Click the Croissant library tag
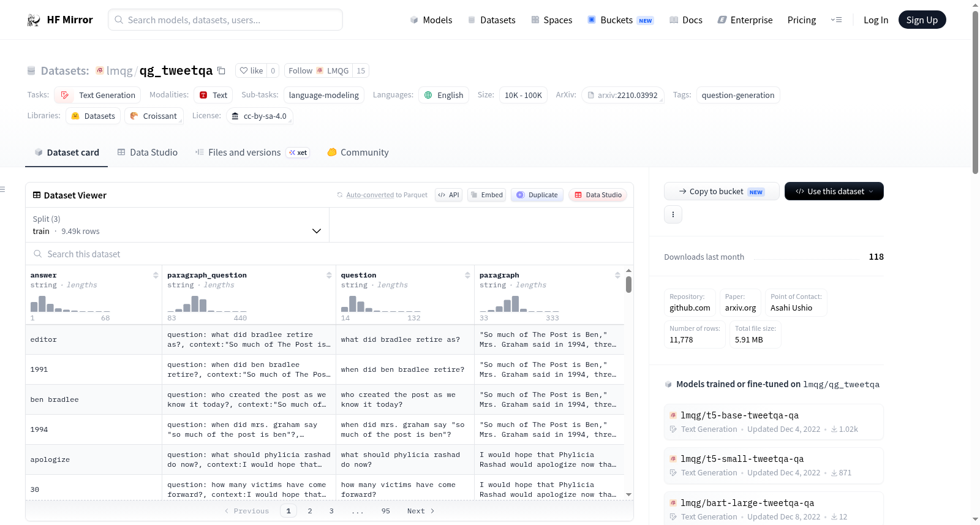The width and height of the screenshot is (980, 525). coord(154,116)
